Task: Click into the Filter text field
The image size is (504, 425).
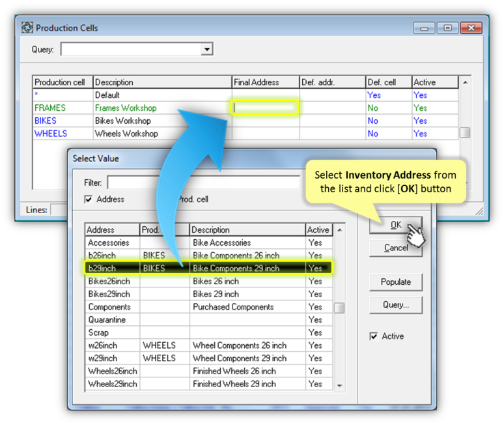Action: pyautogui.click(x=203, y=183)
